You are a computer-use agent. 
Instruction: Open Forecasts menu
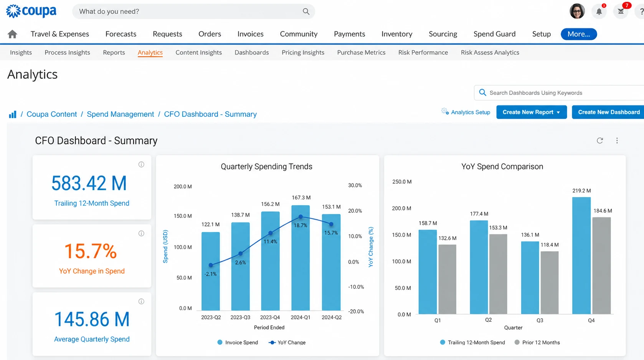[121, 34]
